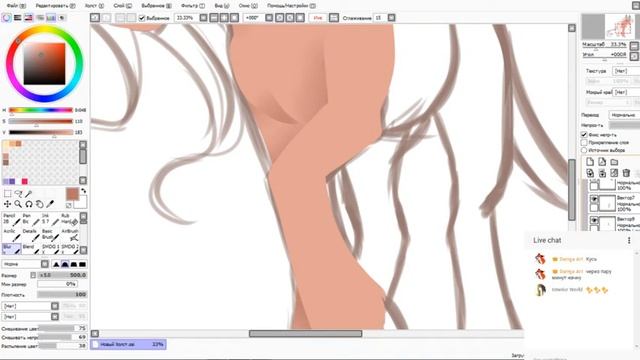Click the hue H slider

(x=40, y=110)
